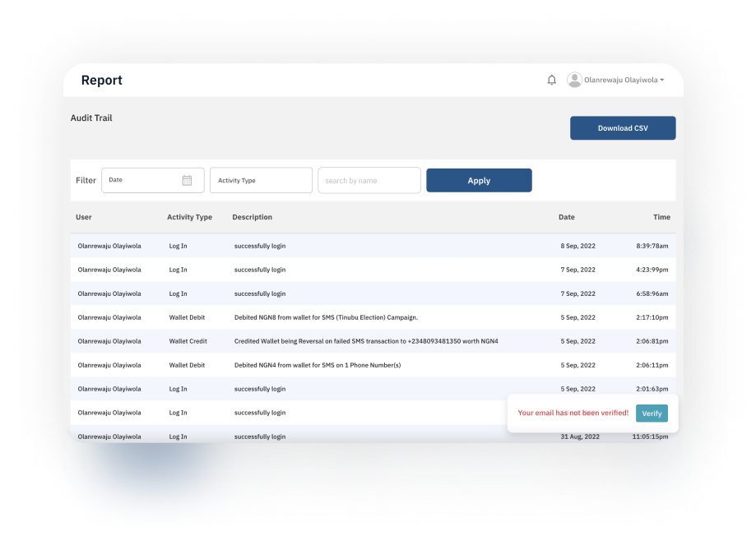
Task: Open the notifications bell icon
Action: (x=551, y=80)
